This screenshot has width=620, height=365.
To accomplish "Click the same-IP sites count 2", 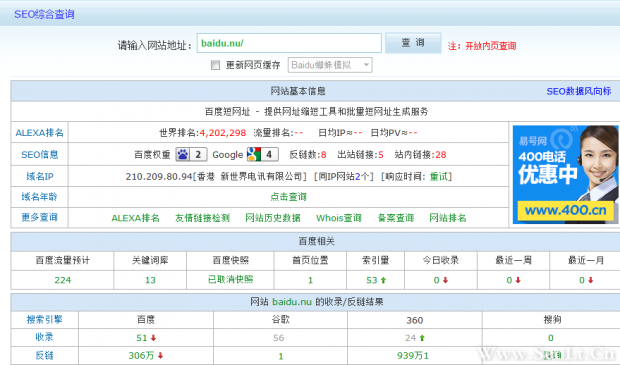I will point(357,176).
